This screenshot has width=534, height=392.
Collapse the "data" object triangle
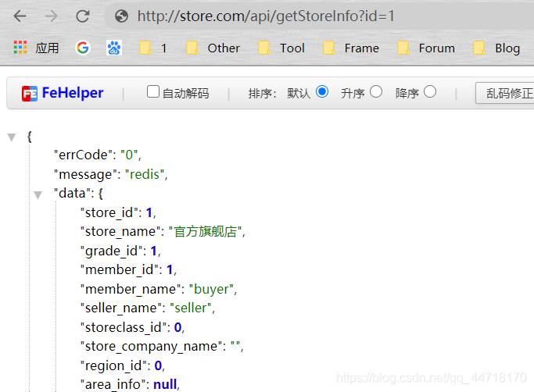tap(38, 195)
